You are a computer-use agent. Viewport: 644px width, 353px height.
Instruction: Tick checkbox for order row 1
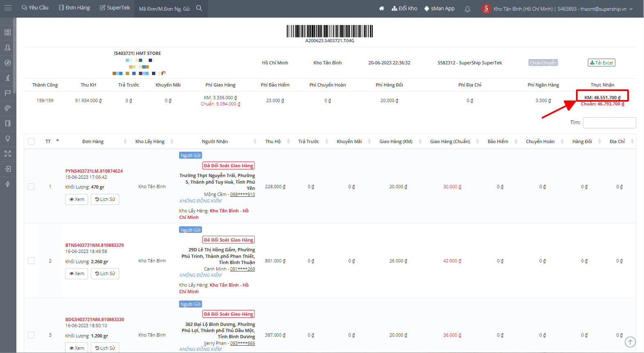31,187
